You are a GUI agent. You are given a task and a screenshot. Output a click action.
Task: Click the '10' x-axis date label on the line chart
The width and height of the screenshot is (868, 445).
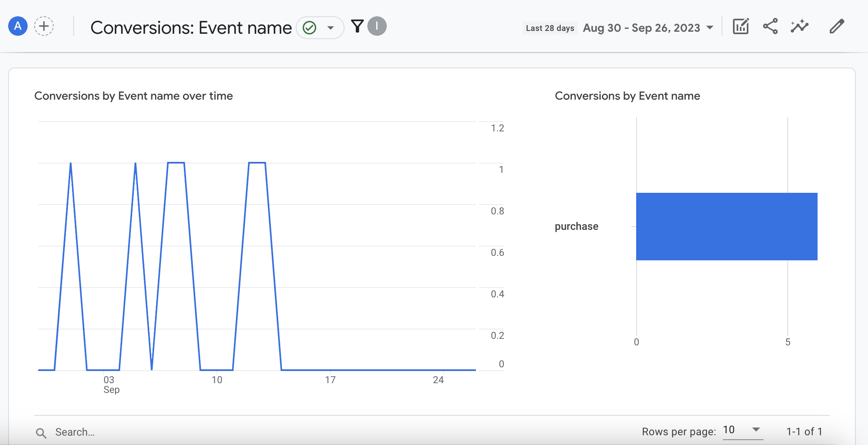(217, 380)
